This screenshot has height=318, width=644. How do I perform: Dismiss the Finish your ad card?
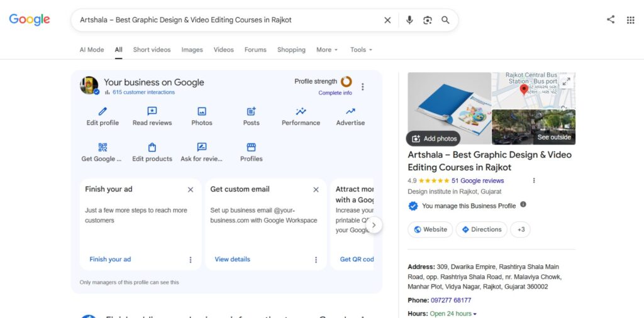click(x=191, y=190)
